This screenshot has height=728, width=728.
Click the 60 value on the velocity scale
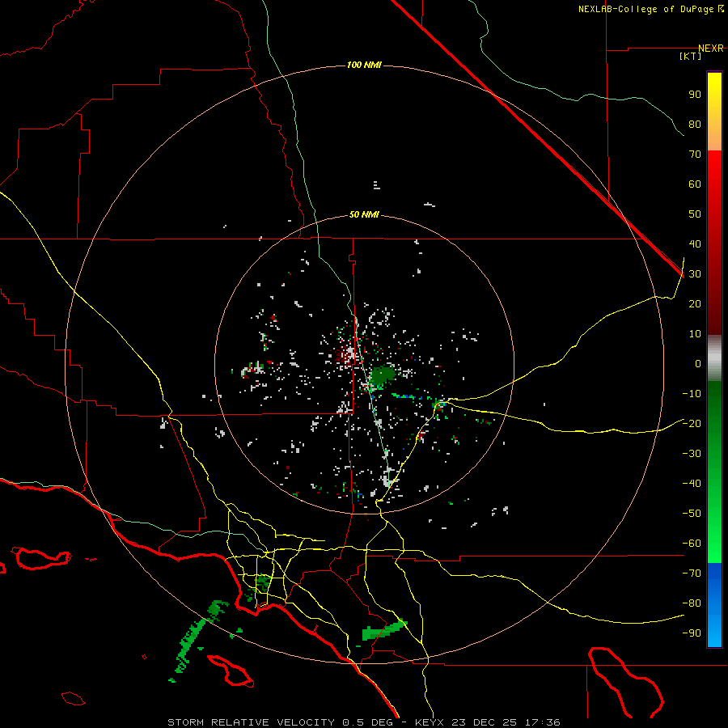(695, 184)
